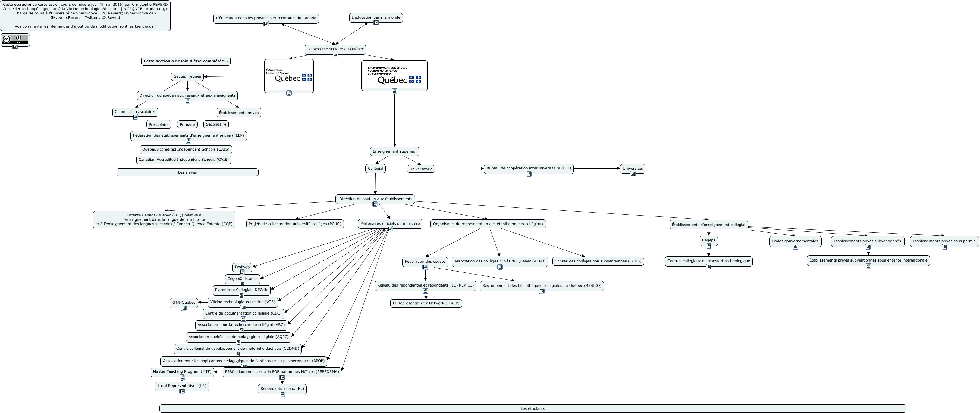The image size is (980, 413).
Task: Open resource icon under Profweb node
Action: [242, 272]
